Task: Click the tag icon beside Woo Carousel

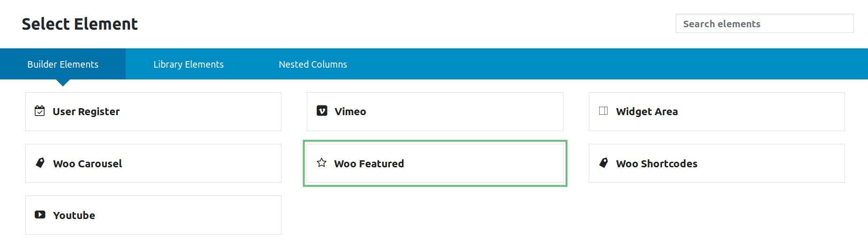Action: click(x=40, y=163)
